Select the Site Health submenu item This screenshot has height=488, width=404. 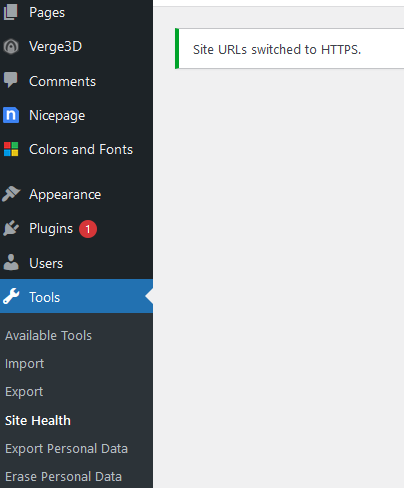pos(38,421)
